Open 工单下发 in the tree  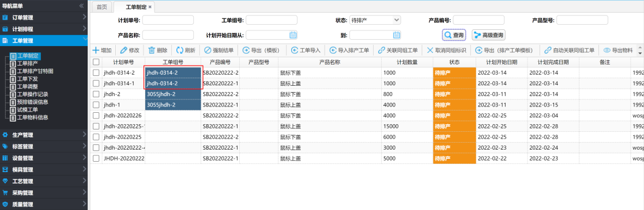[x=27, y=79]
